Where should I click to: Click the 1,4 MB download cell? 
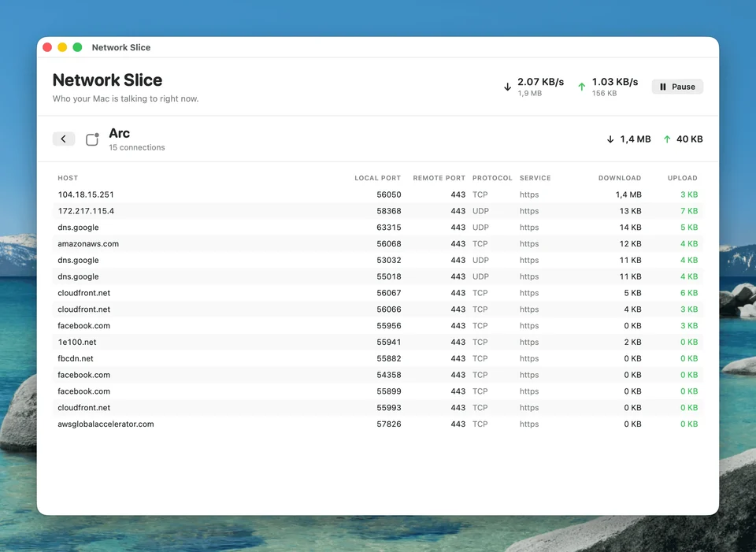628,194
